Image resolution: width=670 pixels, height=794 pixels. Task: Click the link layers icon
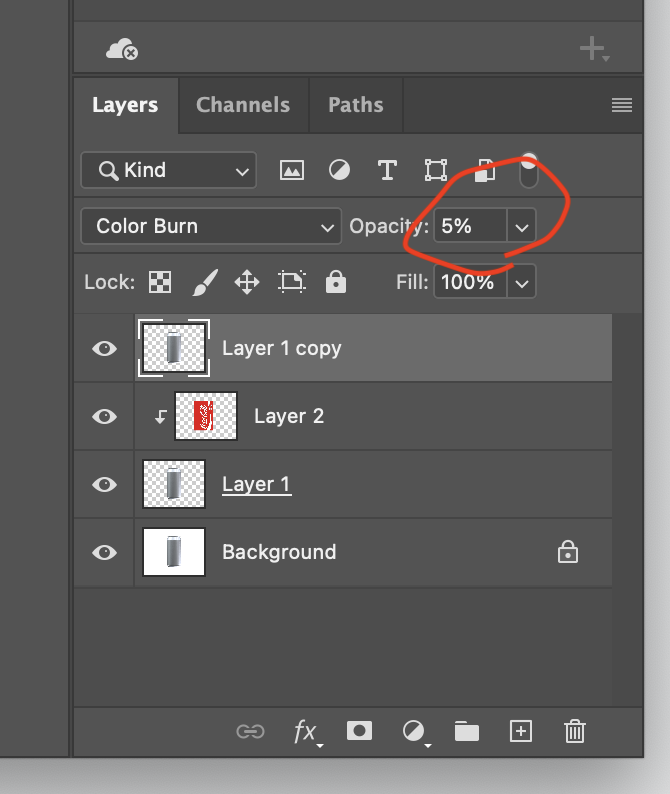click(x=250, y=732)
